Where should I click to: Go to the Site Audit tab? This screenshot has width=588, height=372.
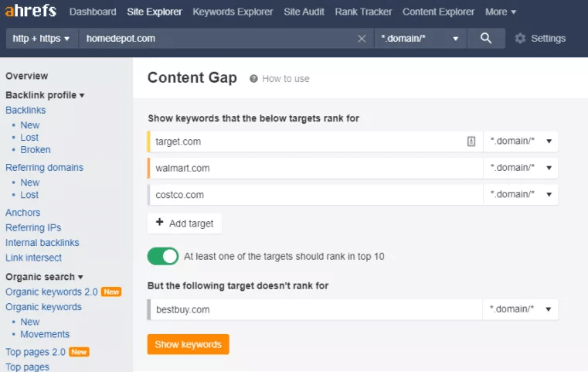(x=304, y=12)
